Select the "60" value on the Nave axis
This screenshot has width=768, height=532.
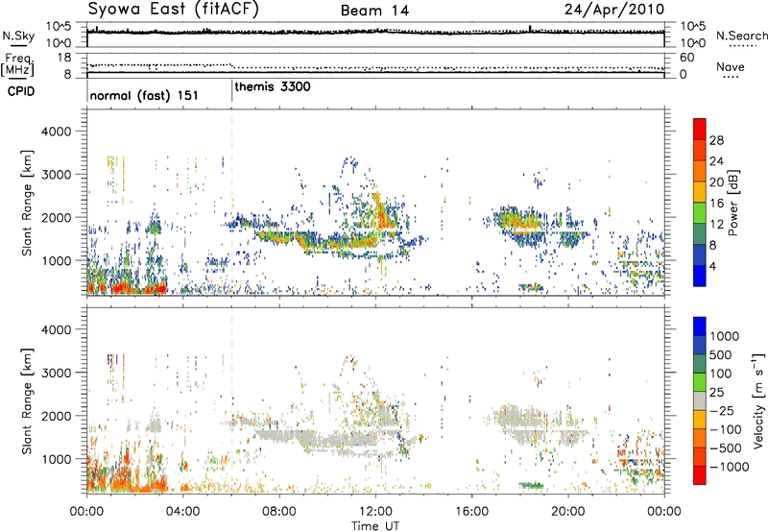[x=686, y=58]
